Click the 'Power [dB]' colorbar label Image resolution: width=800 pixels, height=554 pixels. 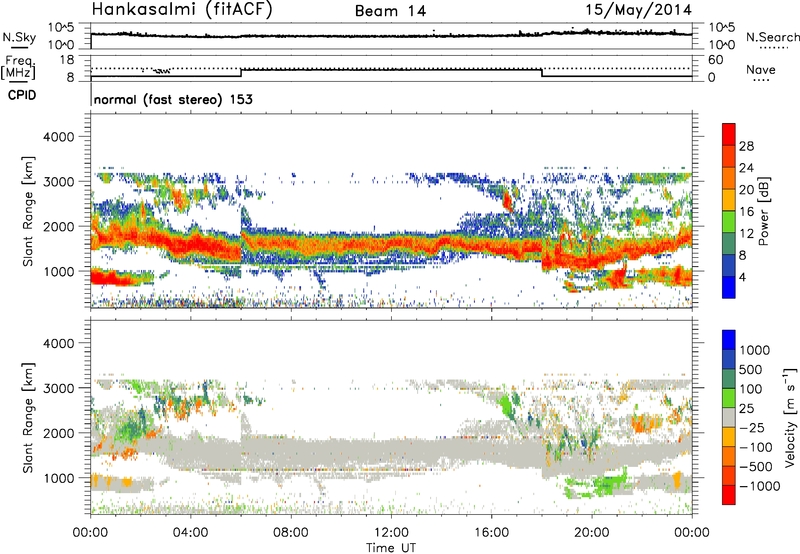(x=763, y=211)
